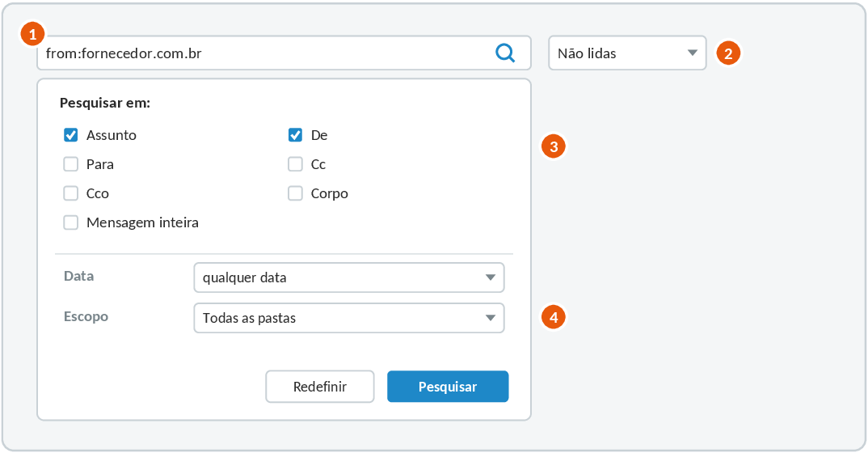Uncheck the Assunto checkbox
The width and height of the screenshot is (868, 453).
71,135
